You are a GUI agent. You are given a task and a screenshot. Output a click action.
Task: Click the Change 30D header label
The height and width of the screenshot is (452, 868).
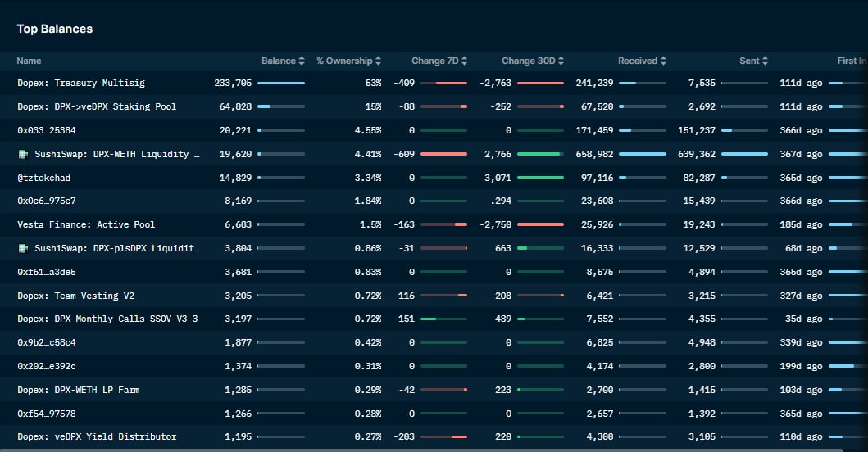[528, 61]
